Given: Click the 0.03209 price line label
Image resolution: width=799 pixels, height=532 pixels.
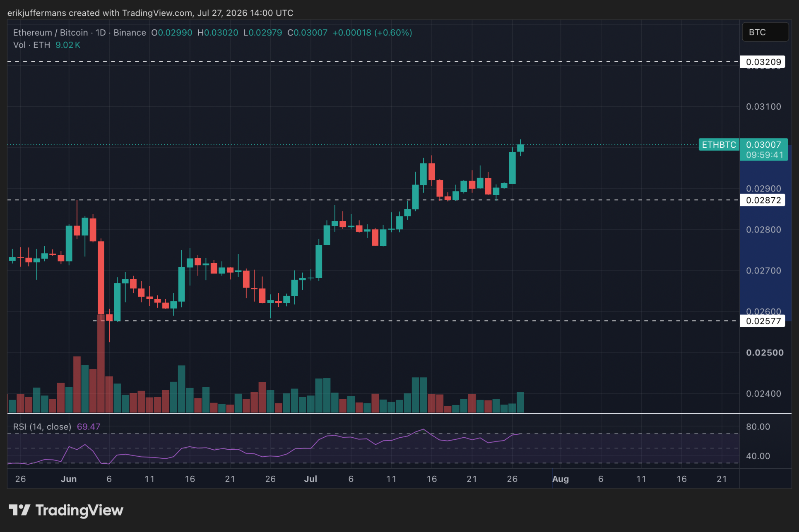Looking at the screenshot, I should point(763,62).
